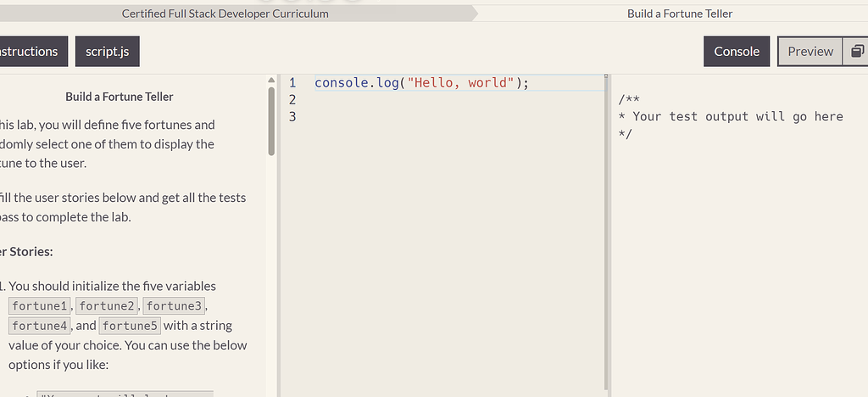Click the "Hello, world" string in code

point(460,83)
